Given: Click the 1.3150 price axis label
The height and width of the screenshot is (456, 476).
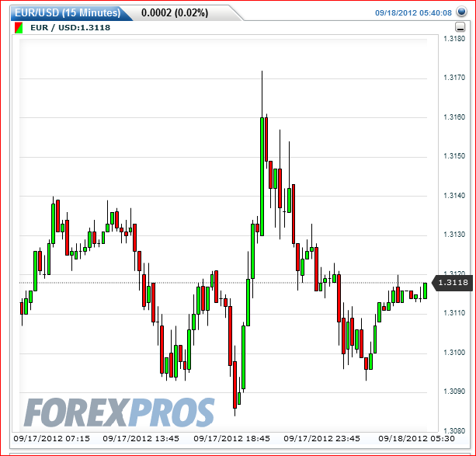Looking at the screenshot, I should click(x=454, y=156).
